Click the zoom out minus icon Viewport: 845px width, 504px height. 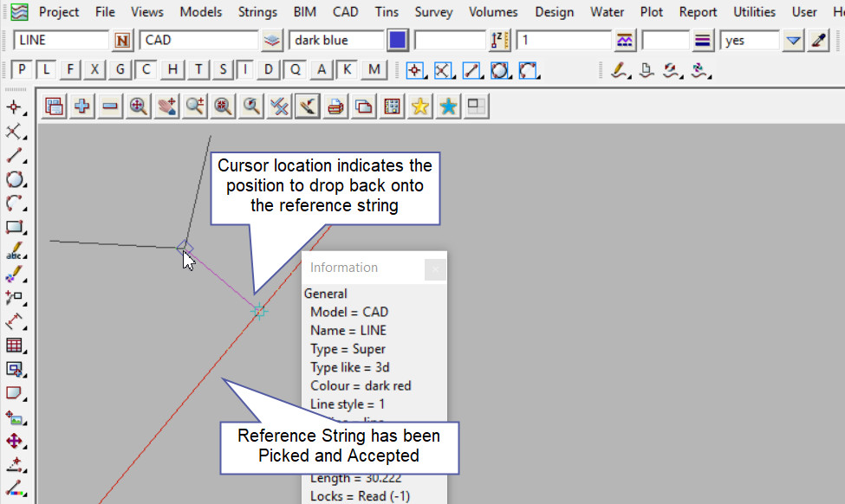click(110, 106)
